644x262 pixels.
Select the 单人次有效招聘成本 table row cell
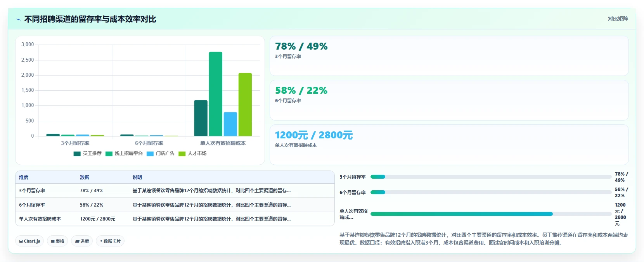tap(40, 219)
